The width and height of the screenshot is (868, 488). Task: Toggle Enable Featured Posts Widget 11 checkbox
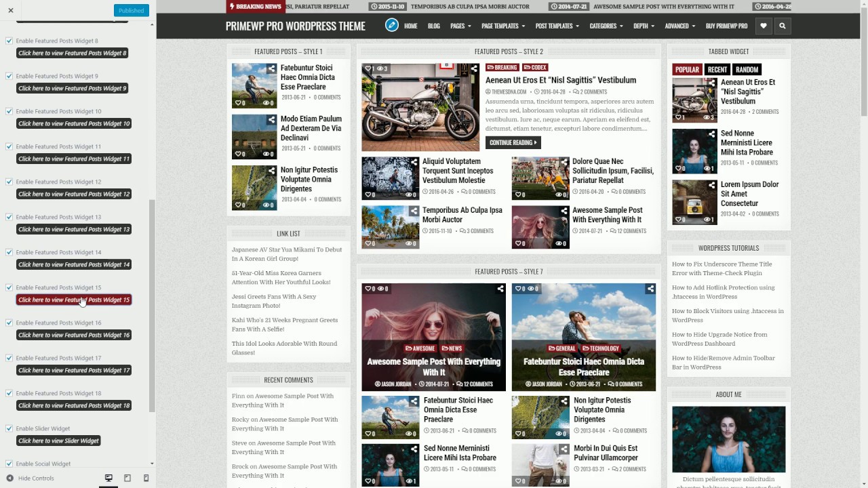click(9, 146)
